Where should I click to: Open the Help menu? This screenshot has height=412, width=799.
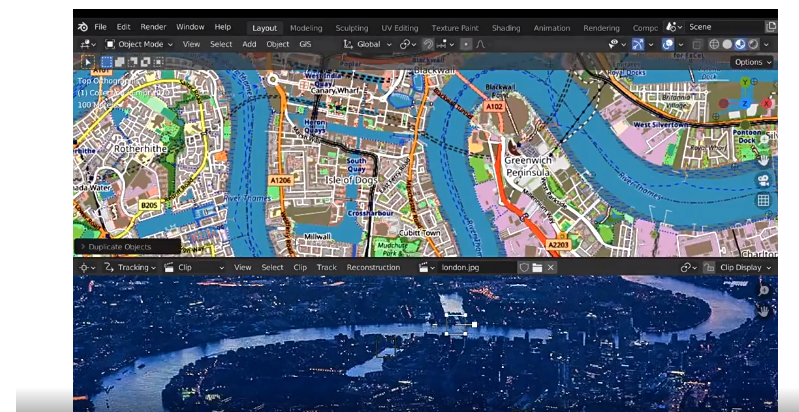[223, 27]
